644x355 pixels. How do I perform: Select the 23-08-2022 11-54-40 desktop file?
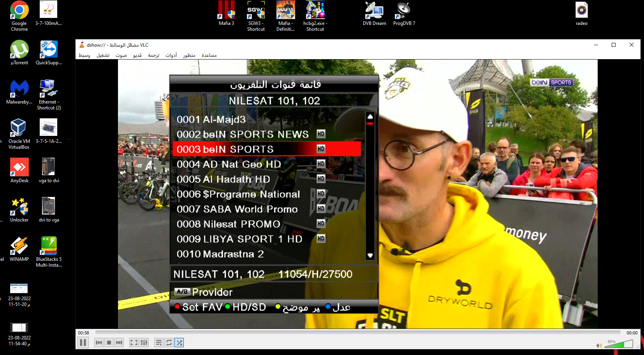coord(19,334)
